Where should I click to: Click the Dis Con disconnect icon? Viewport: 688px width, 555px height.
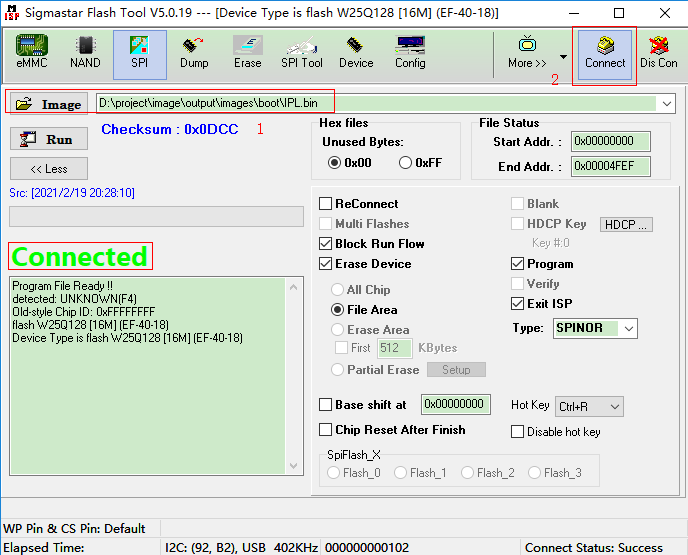coord(659,53)
